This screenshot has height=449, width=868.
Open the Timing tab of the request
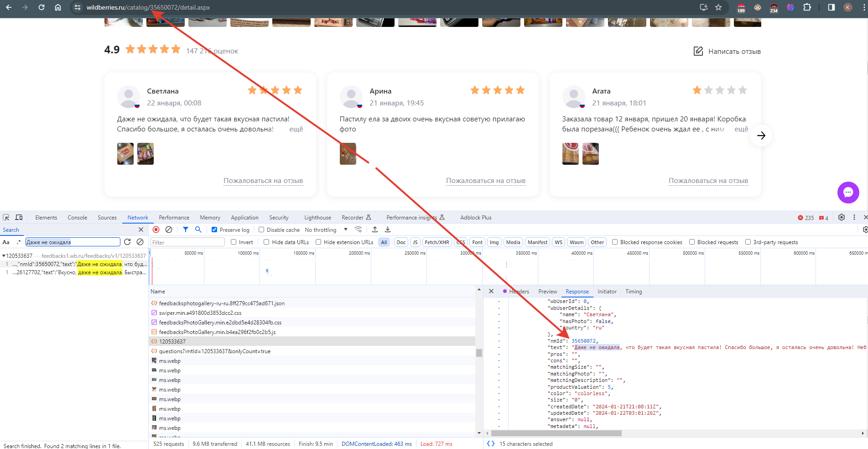tap(634, 292)
